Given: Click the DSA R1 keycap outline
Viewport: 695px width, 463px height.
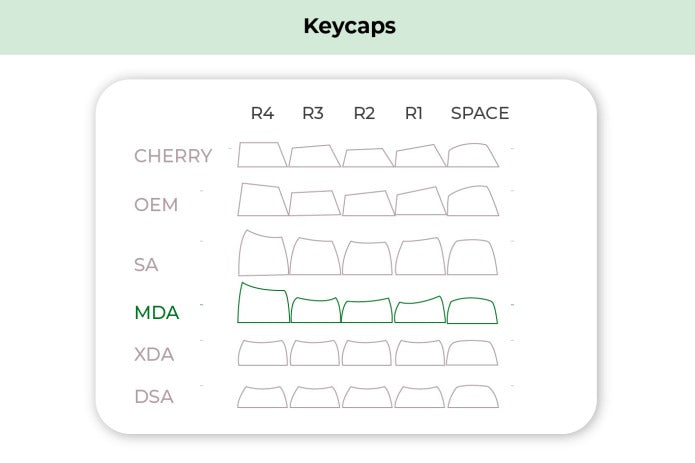Looking at the screenshot, I should [419, 397].
